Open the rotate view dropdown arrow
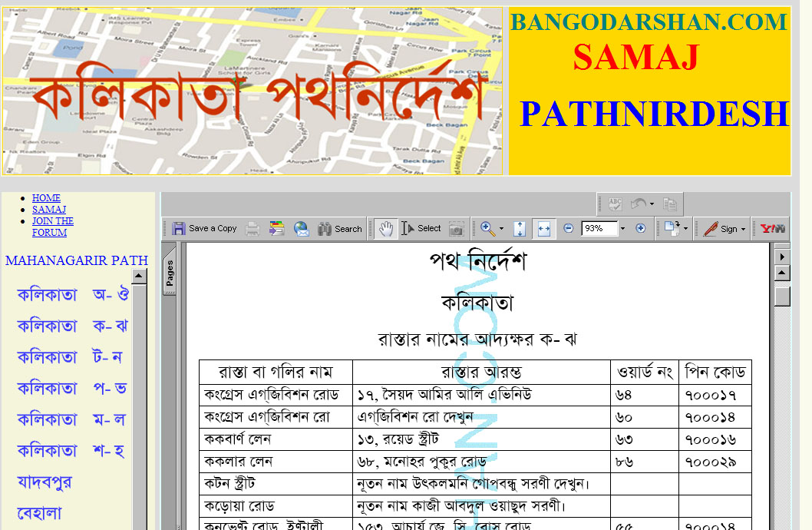This screenshot has width=812, height=530. pos(685,229)
